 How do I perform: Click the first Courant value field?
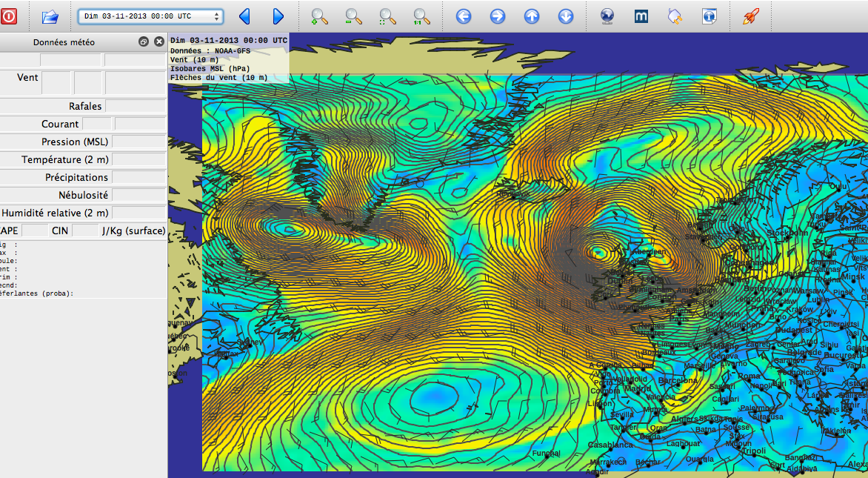point(97,124)
